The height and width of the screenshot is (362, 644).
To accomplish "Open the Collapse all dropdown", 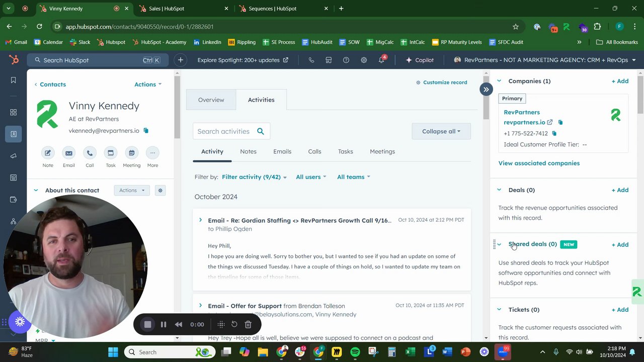I will click(441, 131).
